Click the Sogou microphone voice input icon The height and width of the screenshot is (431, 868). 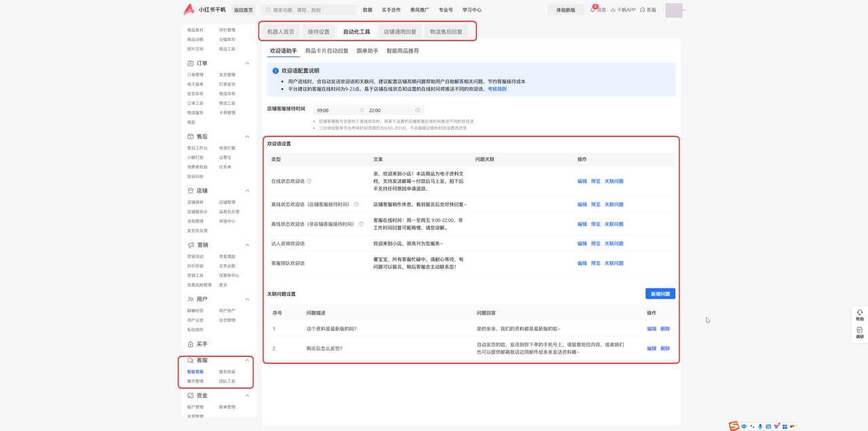click(x=760, y=426)
